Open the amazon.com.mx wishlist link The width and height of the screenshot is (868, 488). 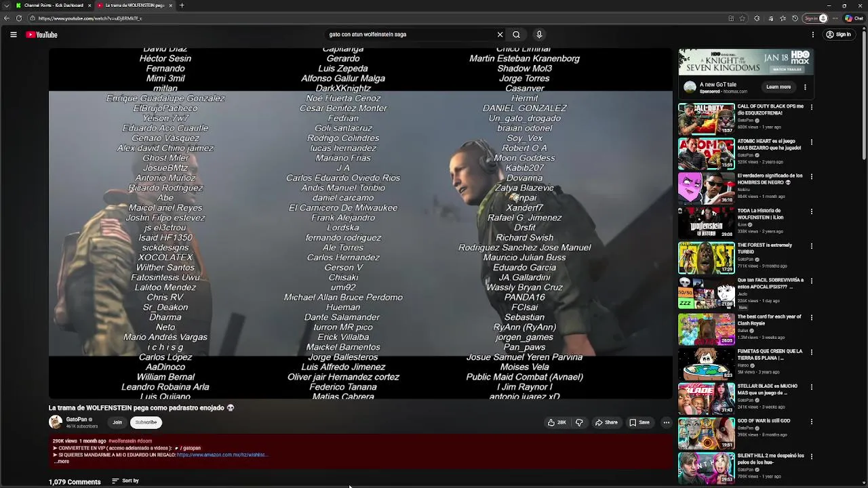coord(222,455)
